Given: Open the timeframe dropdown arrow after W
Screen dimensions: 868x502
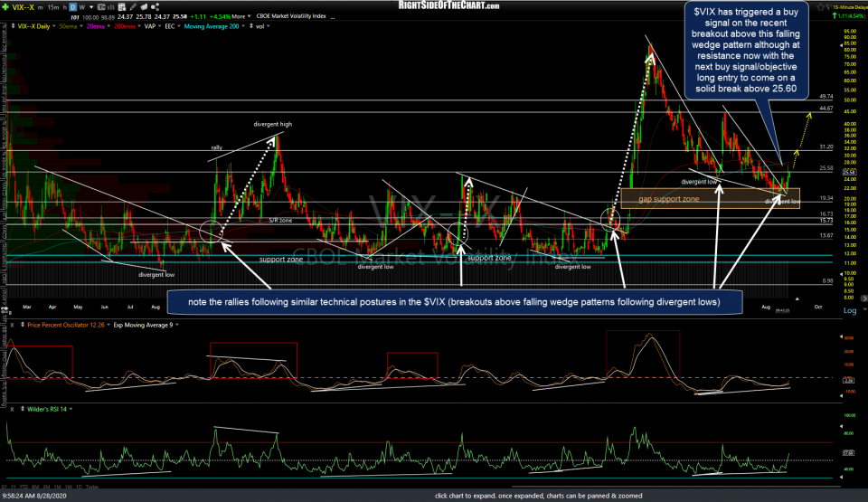Looking at the screenshot, I should [91, 7].
